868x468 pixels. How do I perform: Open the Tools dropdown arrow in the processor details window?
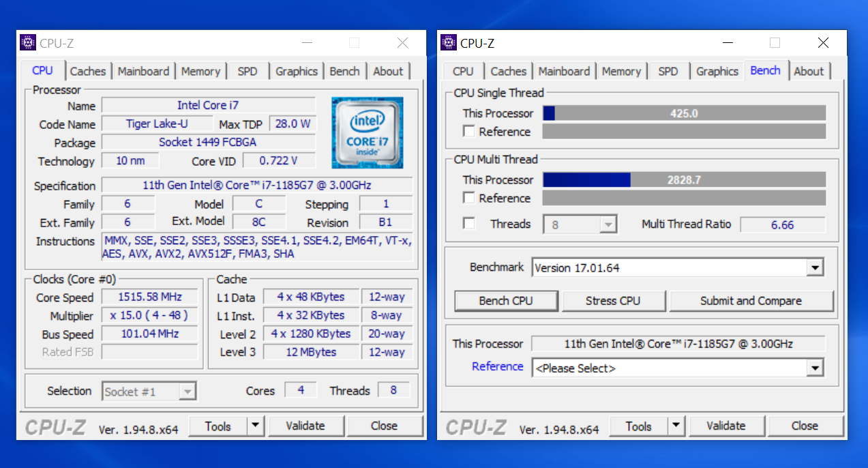[x=255, y=426]
